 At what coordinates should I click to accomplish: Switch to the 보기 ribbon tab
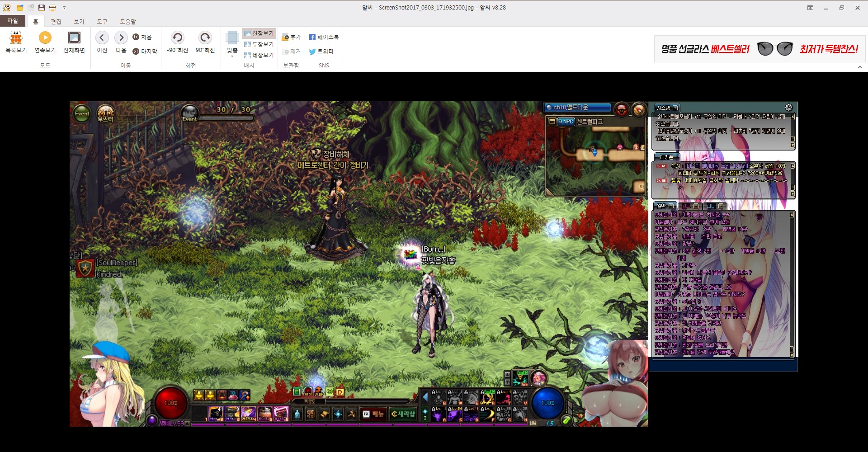tap(79, 22)
